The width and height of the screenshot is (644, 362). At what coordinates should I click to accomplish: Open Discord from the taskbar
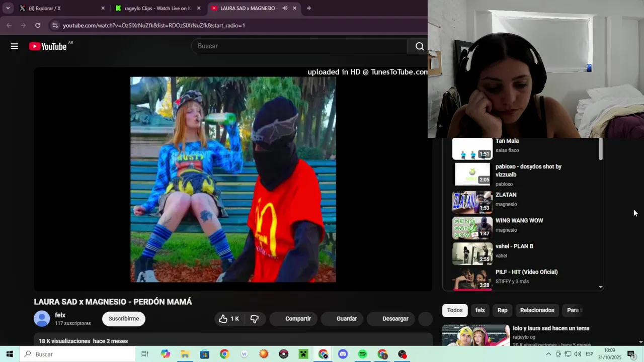(343, 354)
